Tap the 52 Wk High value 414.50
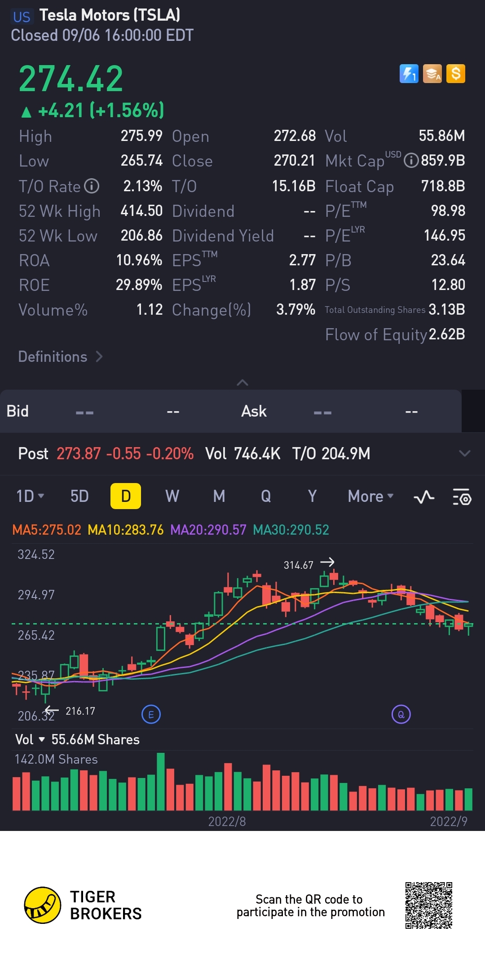This screenshot has height=980, width=485. 141,211
